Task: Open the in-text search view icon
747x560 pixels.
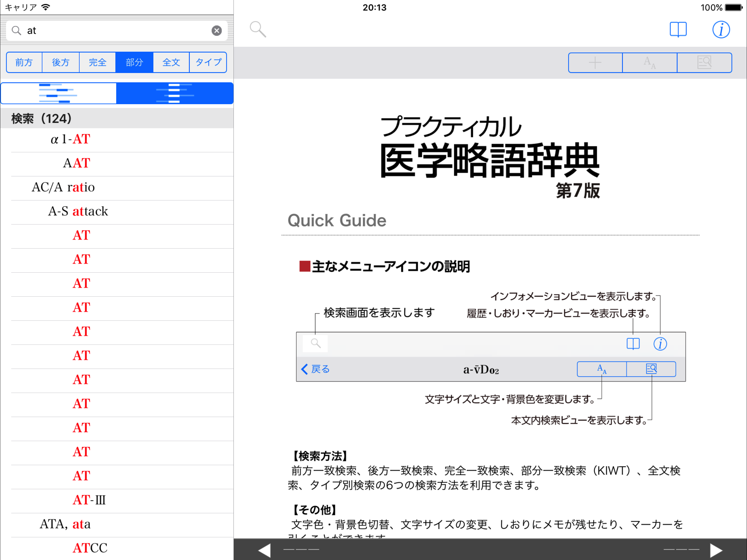Action: click(x=704, y=63)
